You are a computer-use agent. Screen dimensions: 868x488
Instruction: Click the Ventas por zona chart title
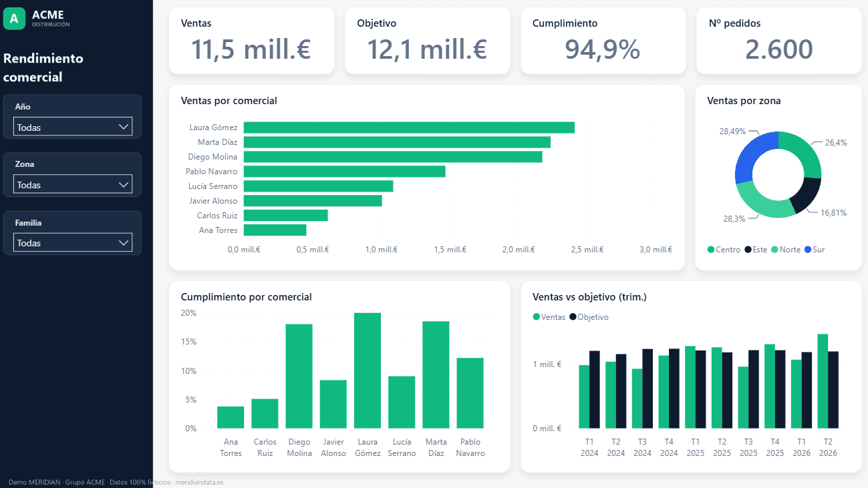744,101
